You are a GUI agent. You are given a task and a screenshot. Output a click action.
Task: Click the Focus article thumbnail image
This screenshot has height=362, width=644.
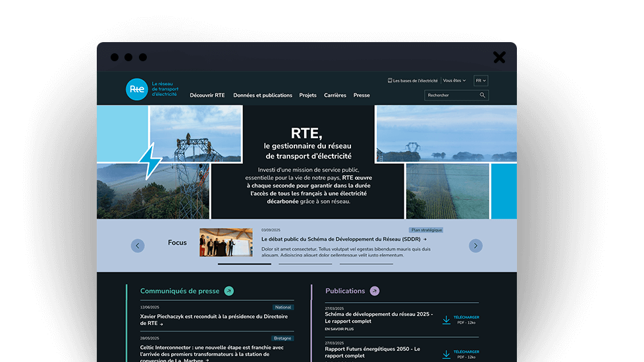(x=226, y=242)
